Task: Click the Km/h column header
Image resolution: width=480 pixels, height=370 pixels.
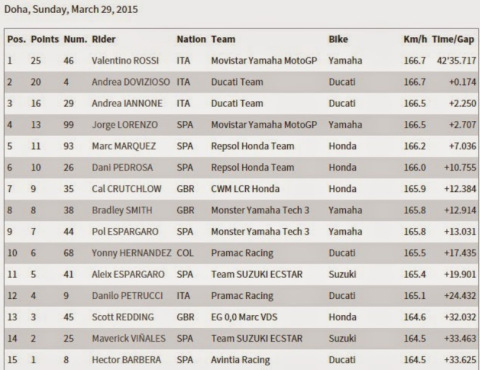Action: (x=415, y=39)
